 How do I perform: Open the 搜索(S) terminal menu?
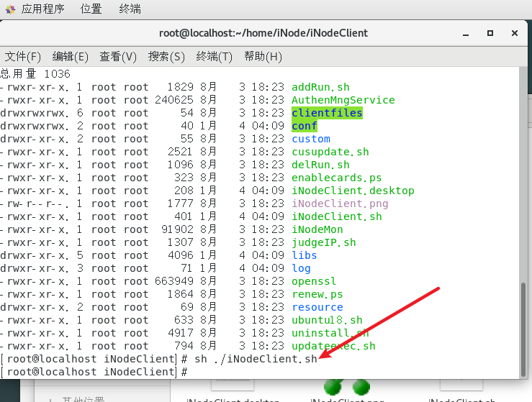pos(166,56)
